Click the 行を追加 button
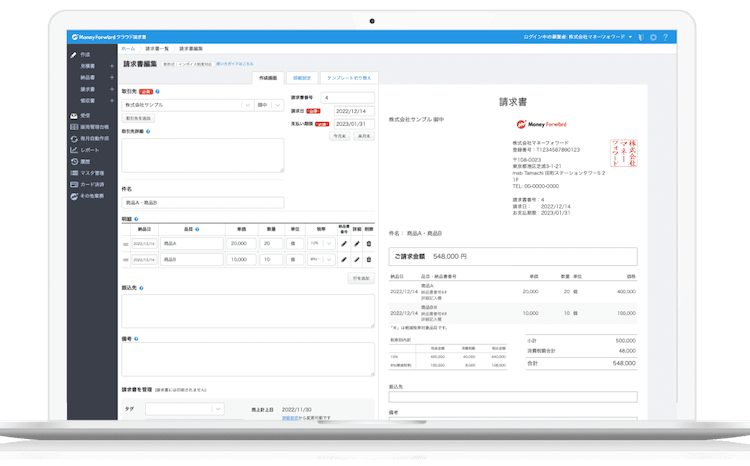The image size is (750, 466). [361, 277]
